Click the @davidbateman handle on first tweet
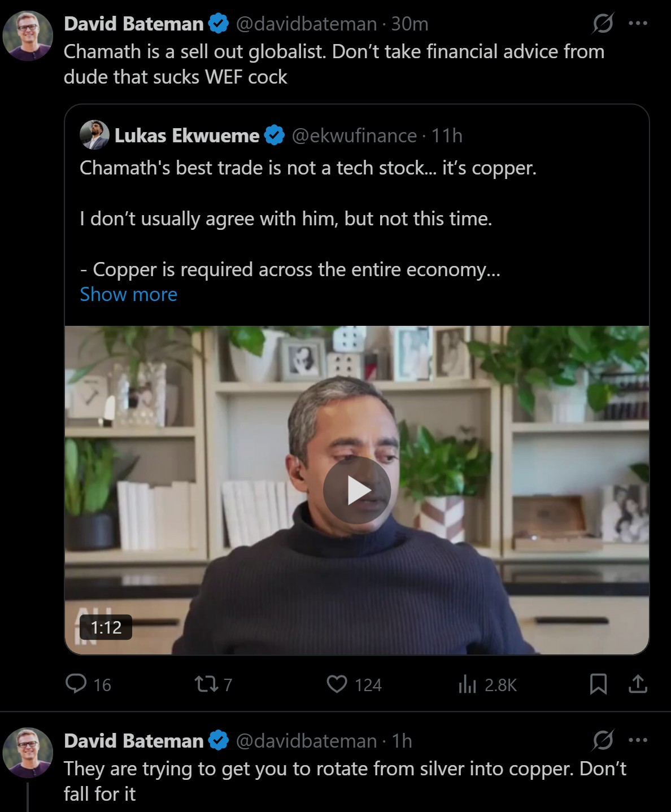Screen dimensions: 671x812 click(x=306, y=24)
